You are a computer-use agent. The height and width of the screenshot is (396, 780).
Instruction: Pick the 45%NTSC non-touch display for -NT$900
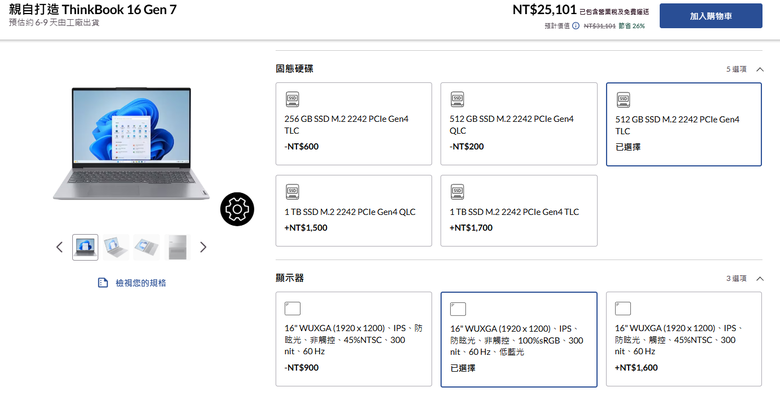click(x=354, y=339)
